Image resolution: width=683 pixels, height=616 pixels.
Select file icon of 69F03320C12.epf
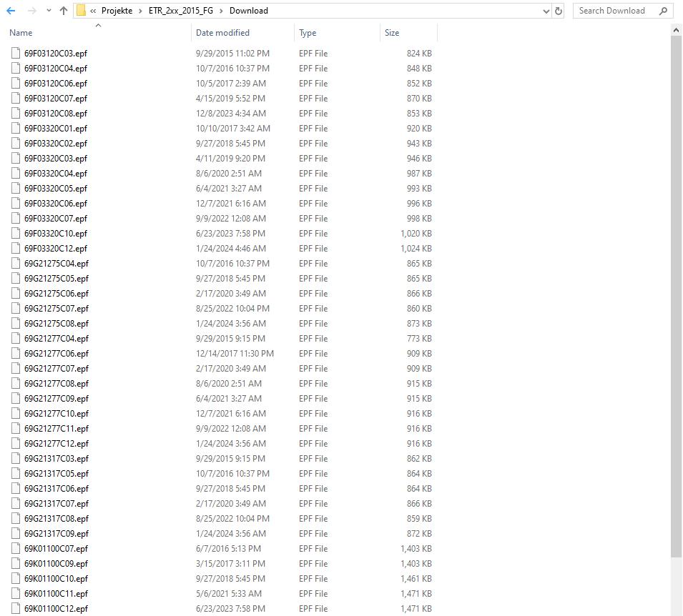tap(16, 248)
